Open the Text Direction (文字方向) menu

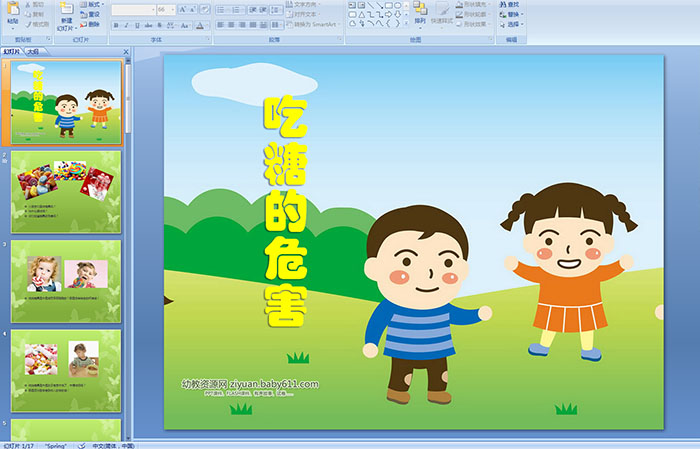pyautogui.click(x=304, y=4)
